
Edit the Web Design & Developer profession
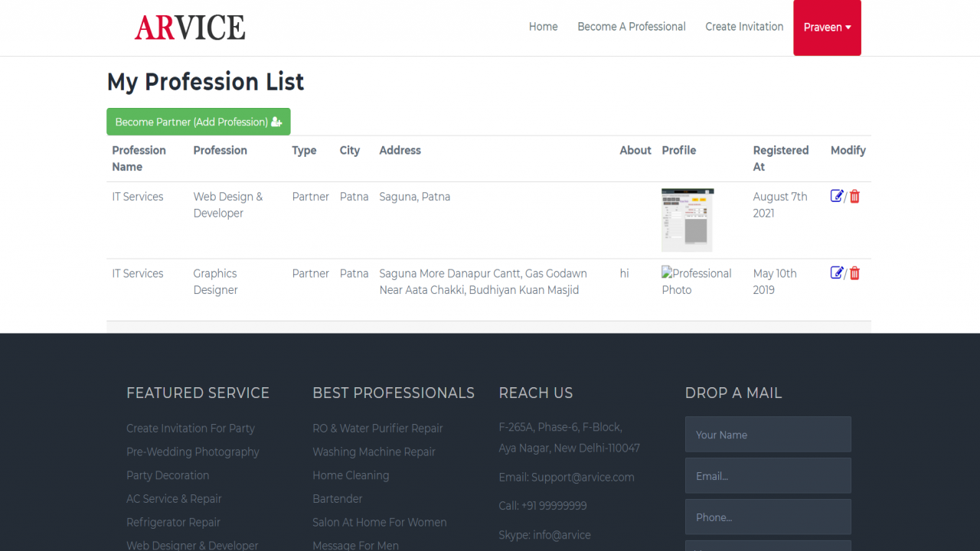point(837,196)
